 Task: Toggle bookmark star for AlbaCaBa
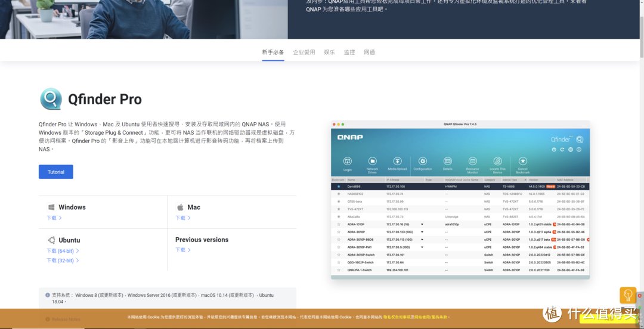coord(339,216)
